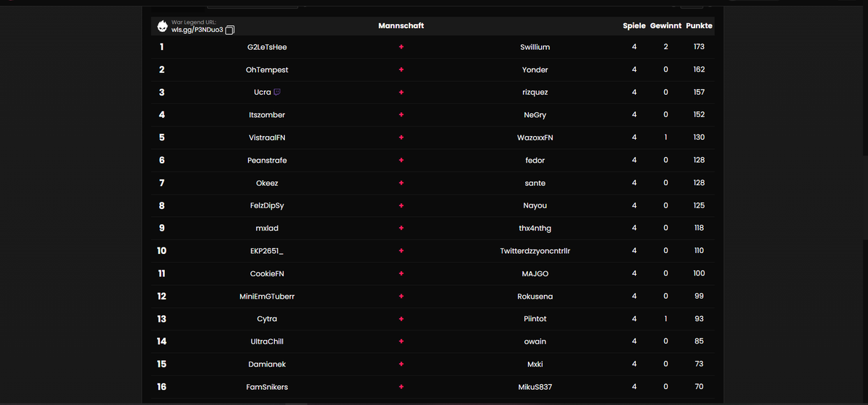Viewport: 868px width, 405px height.
Task: Select teammate name MikuS837
Action: click(535, 387)
